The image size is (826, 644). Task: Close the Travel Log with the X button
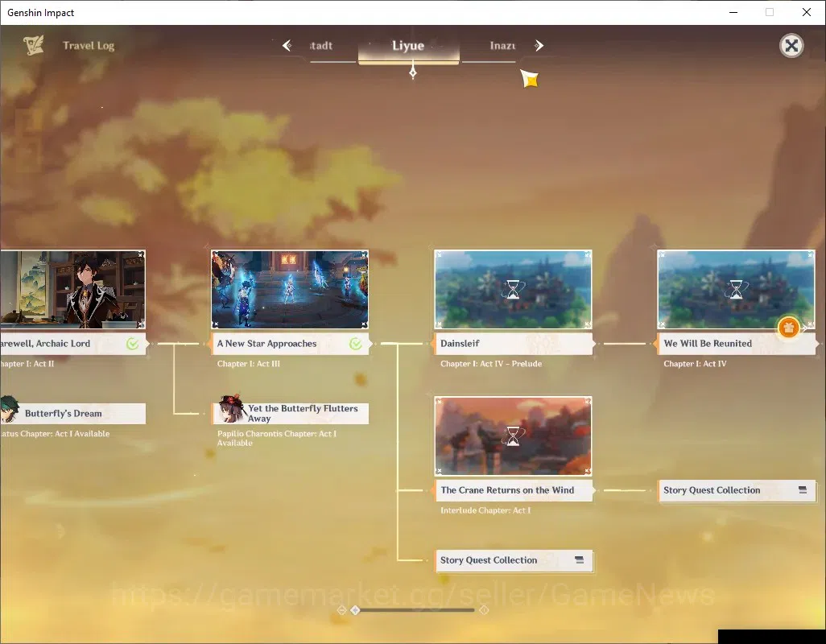pyautogui.click(x=791, y=46)
